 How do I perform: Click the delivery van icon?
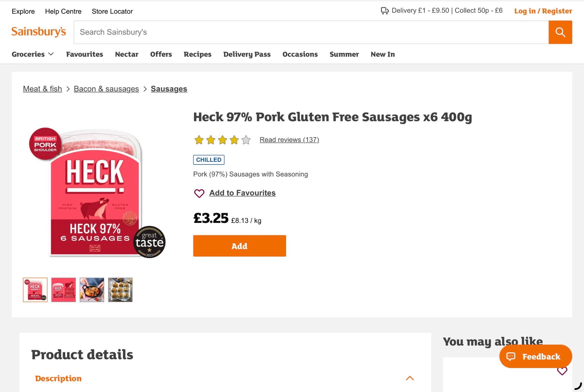(x=385, y=11)
